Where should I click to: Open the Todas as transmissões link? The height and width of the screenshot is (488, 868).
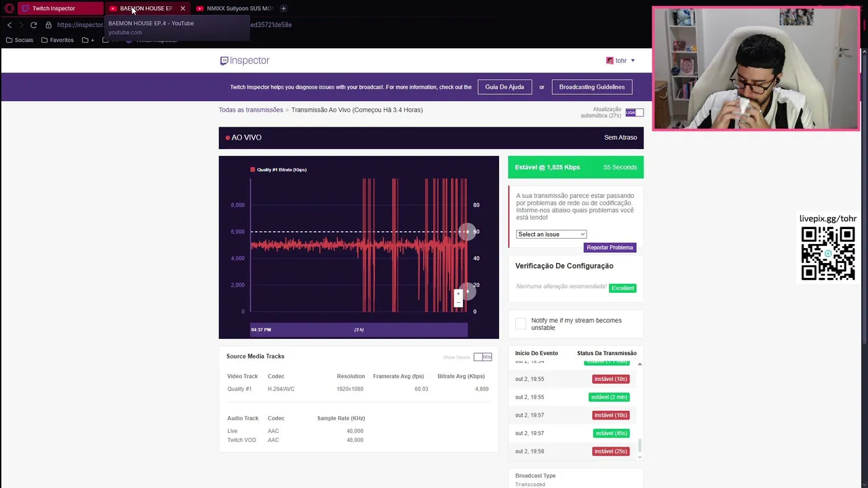point(251,110)
